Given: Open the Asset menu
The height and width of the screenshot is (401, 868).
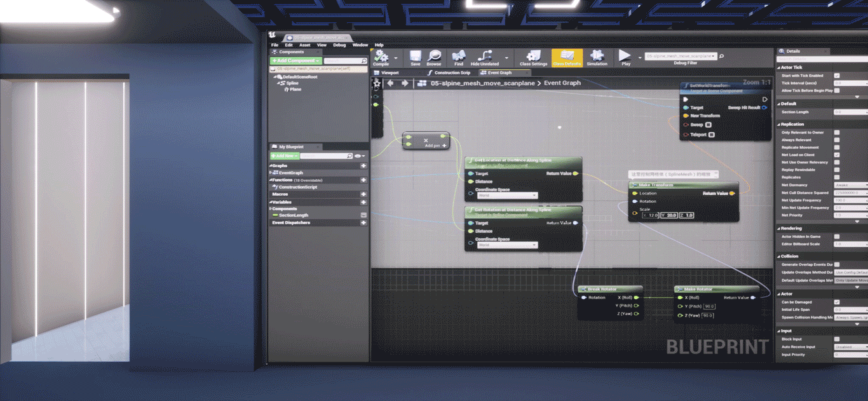Looking at the screenshot, I should (x=305, y=45).
